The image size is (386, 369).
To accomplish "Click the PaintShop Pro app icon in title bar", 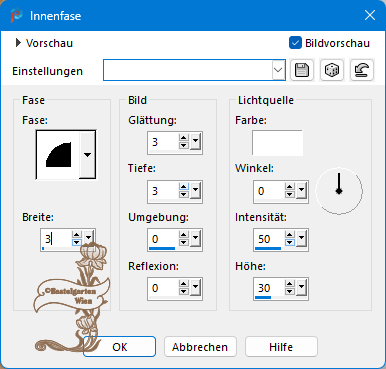I will point(16,16).
